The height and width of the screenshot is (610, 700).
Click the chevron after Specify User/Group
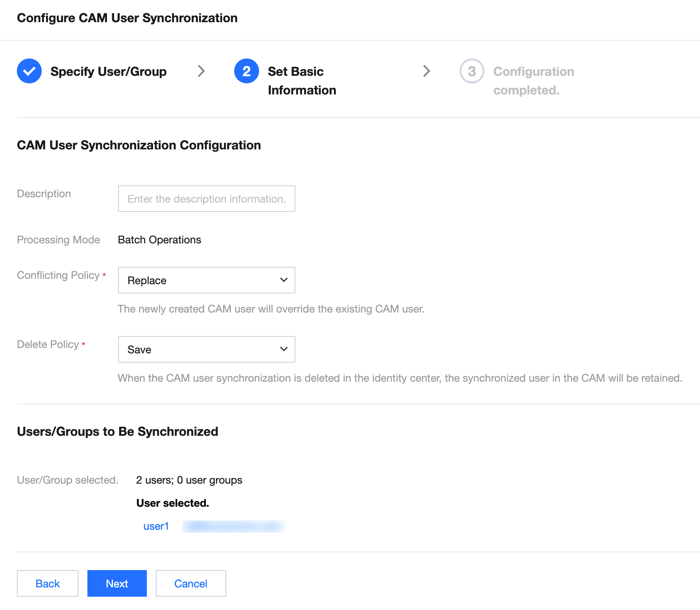[x=201, y=71]
